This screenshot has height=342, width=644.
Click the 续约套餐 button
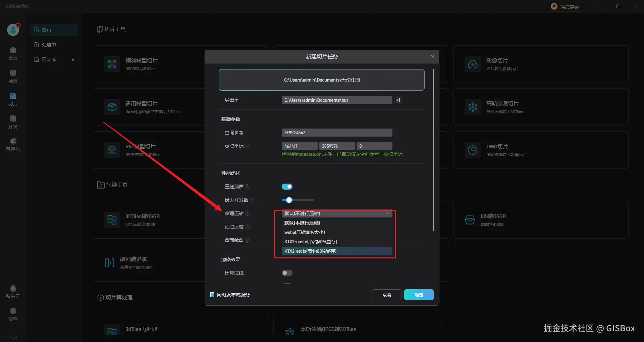[x=565, y=6]
